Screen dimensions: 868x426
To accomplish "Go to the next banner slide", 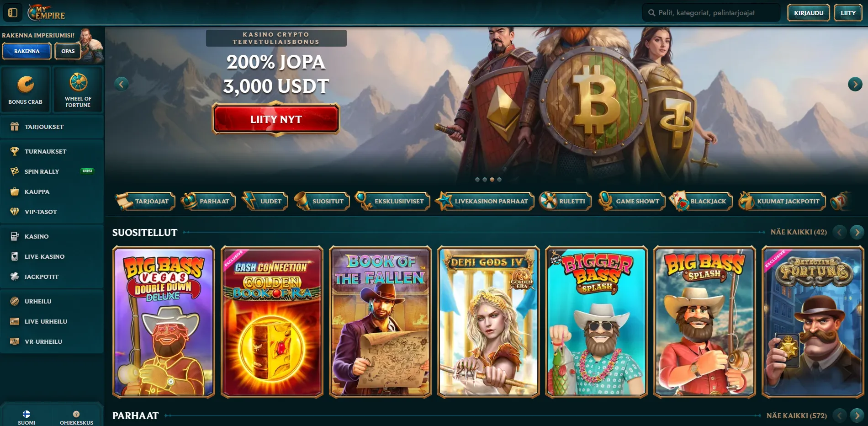I will tap(855, 84).
